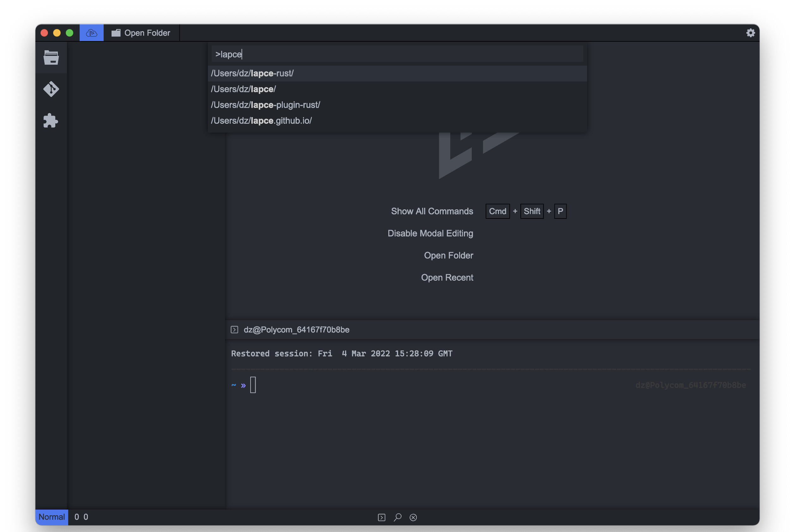Click the Shift key hint

(x=531, y=211)
